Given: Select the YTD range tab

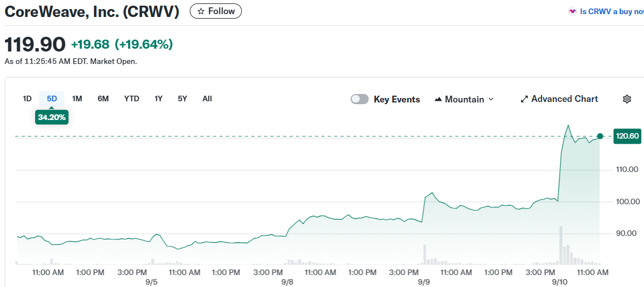Looking at the screenshot, I should pyautogui.click(x=132, y=98).
